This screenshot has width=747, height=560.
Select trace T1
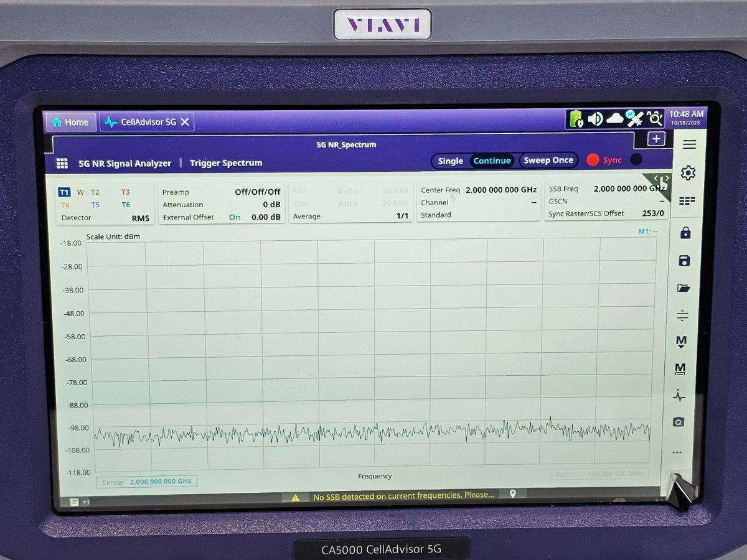[x=65, y=192]
